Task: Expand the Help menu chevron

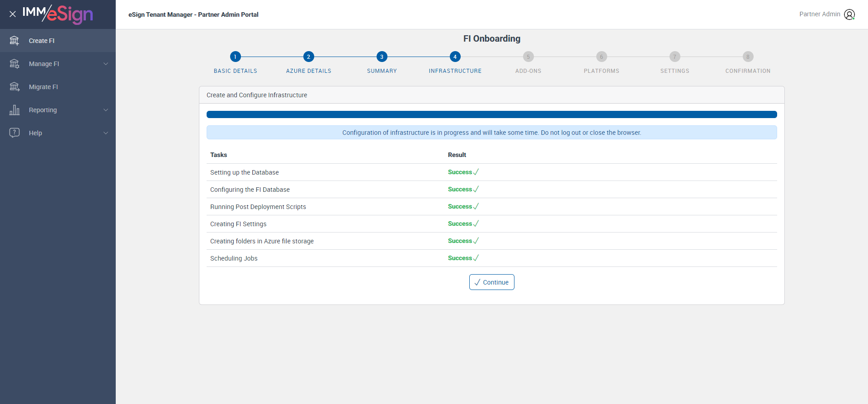Action: coord(106,133)
